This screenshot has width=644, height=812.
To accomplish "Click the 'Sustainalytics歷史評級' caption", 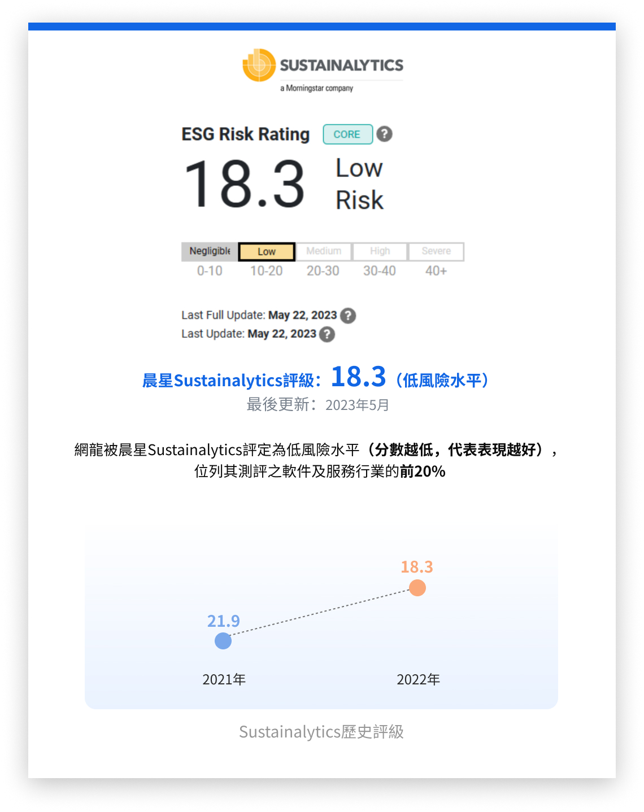I will click(x=321, y=732).
